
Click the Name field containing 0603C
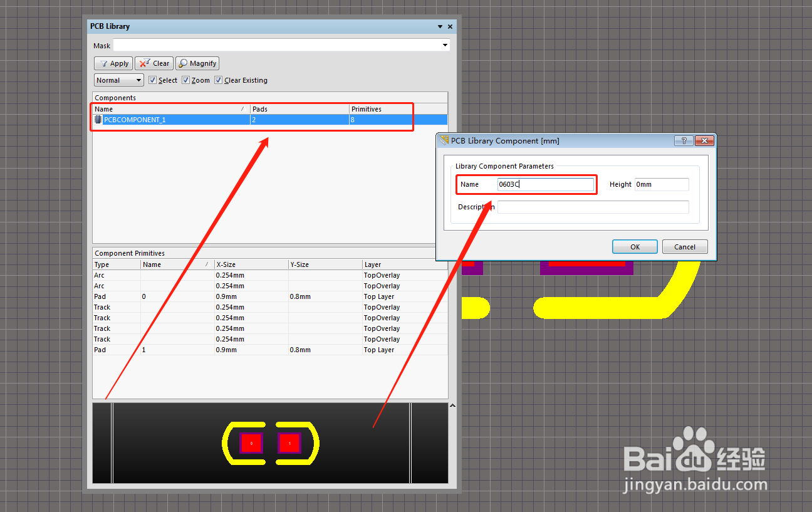545,184
